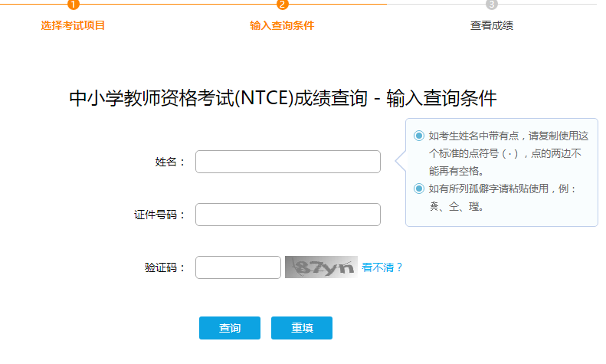Screen dimensions: 606x364
Task: Click the 证件号码 field label
Action: pos(160,215)
